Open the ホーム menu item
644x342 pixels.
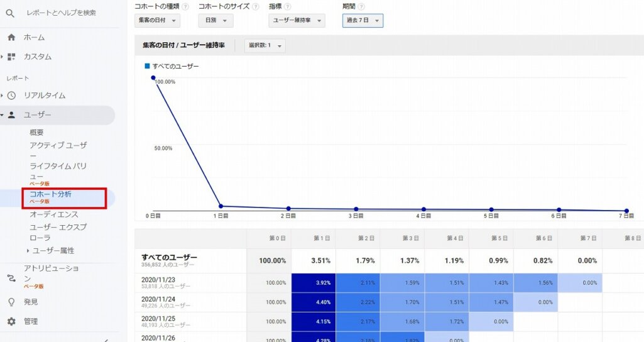click(x=34, y=38)
